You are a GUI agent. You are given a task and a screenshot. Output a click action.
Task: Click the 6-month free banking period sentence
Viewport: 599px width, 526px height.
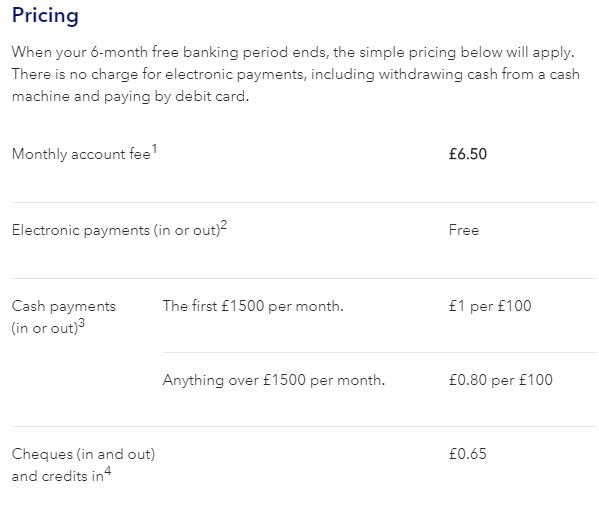point(293,52)
